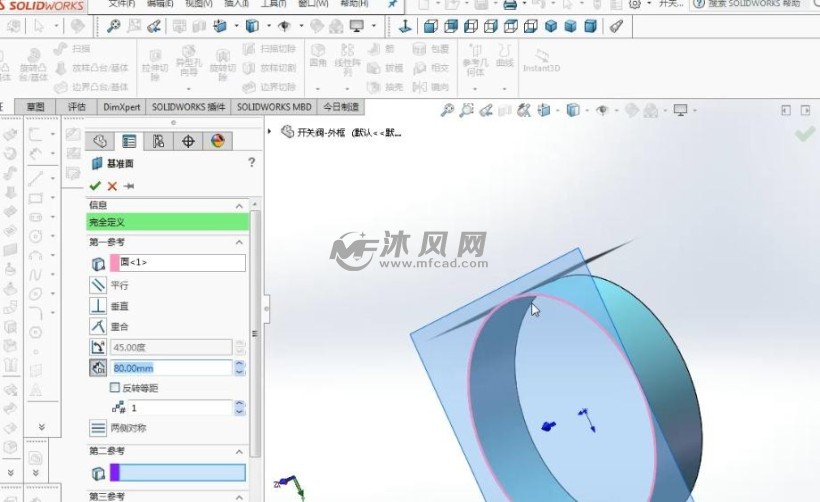820x502 pixels.
Task: Click the PropertyManager vertical scrollbar
Action: tap(255, 334)
